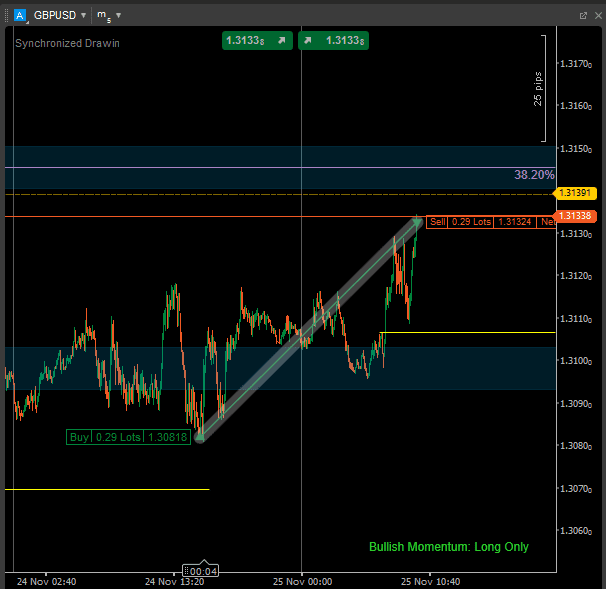606x589 pixels.
Task: Click the green arrowhead at the buy entry
Action: pos(200,437)
